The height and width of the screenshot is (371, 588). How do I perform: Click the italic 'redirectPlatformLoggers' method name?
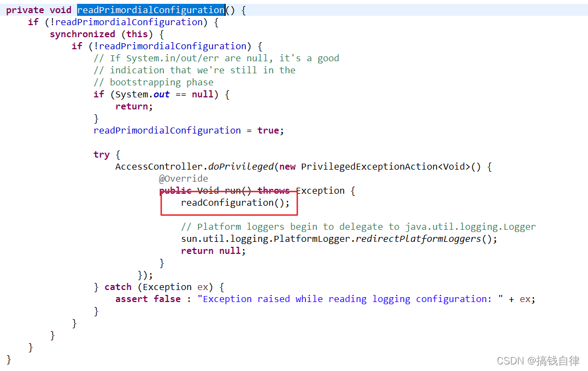tap(418, 239)
